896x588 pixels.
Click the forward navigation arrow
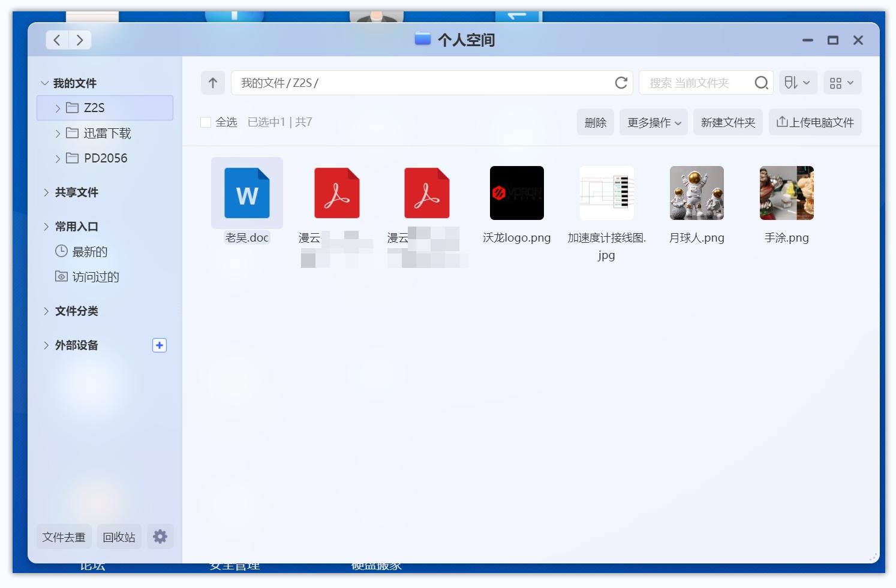coord(80,40)
